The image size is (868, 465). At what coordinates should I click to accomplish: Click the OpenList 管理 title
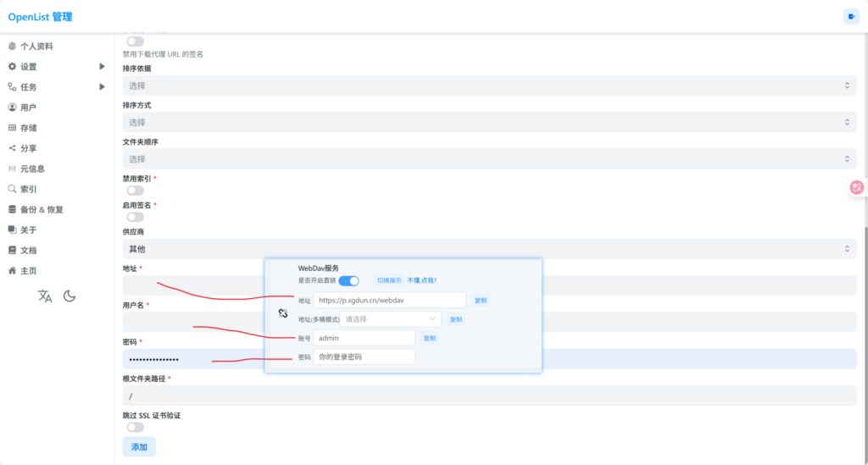tap(40, 17)
